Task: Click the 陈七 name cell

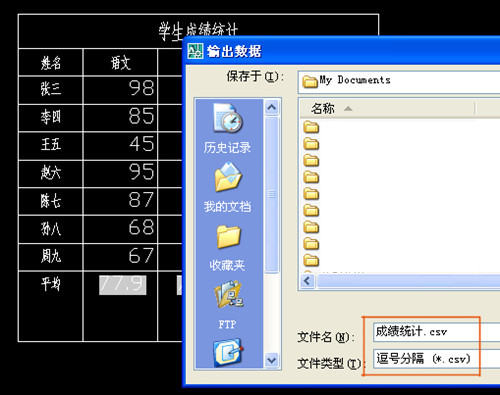Action: (x=51, y=201)
